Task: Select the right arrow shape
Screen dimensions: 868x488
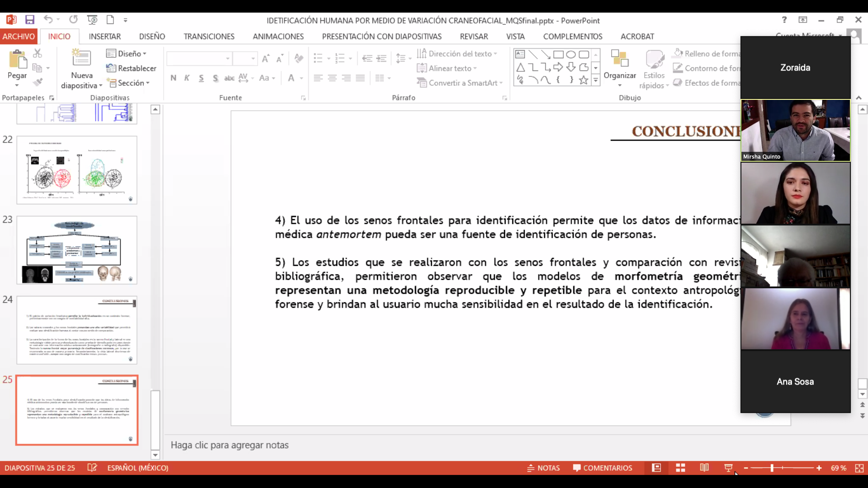Action: [558, 67]
